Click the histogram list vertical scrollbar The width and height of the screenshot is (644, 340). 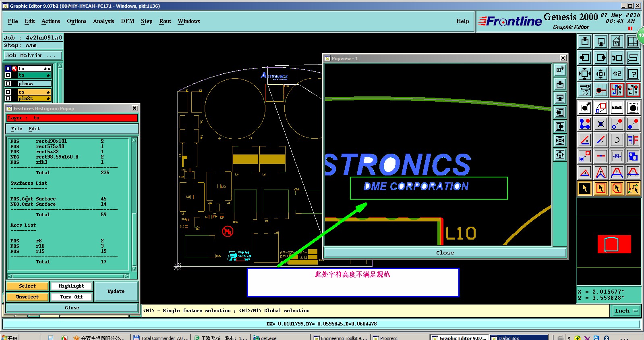click(x=135, y=204)
